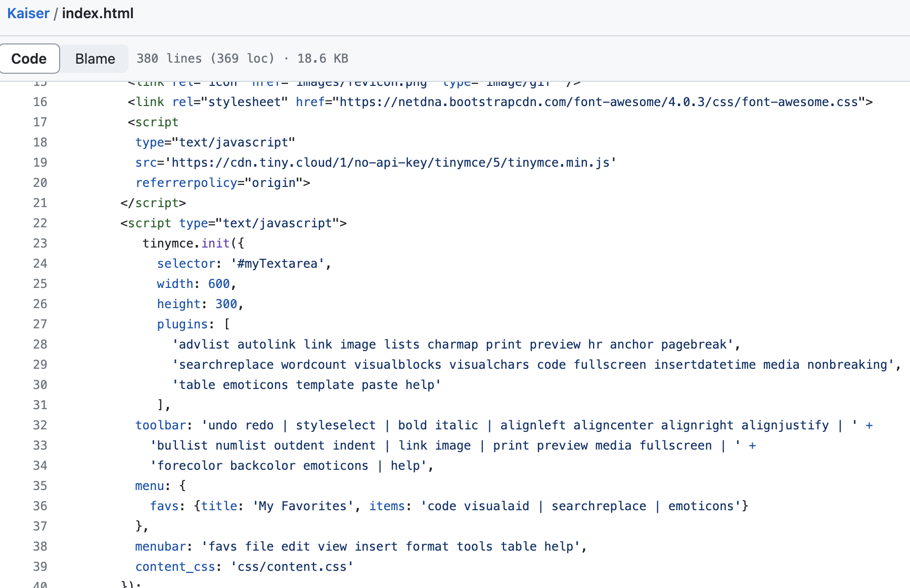This screenshot has height=588, width=910.
Task: Click the 'bullist numlist outdent indent' string
Action: point(445,446)
